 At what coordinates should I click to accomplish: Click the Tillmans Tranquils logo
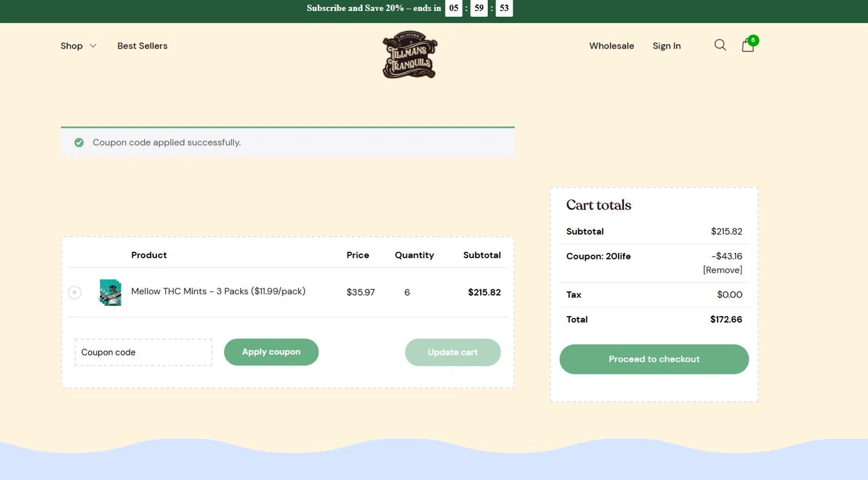pos(410,54)
